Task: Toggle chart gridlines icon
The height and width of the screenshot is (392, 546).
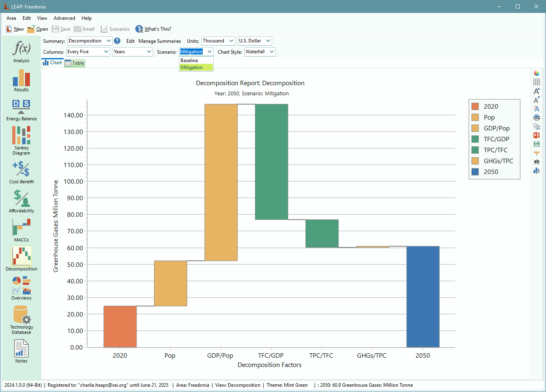Action: click(536, 82)
